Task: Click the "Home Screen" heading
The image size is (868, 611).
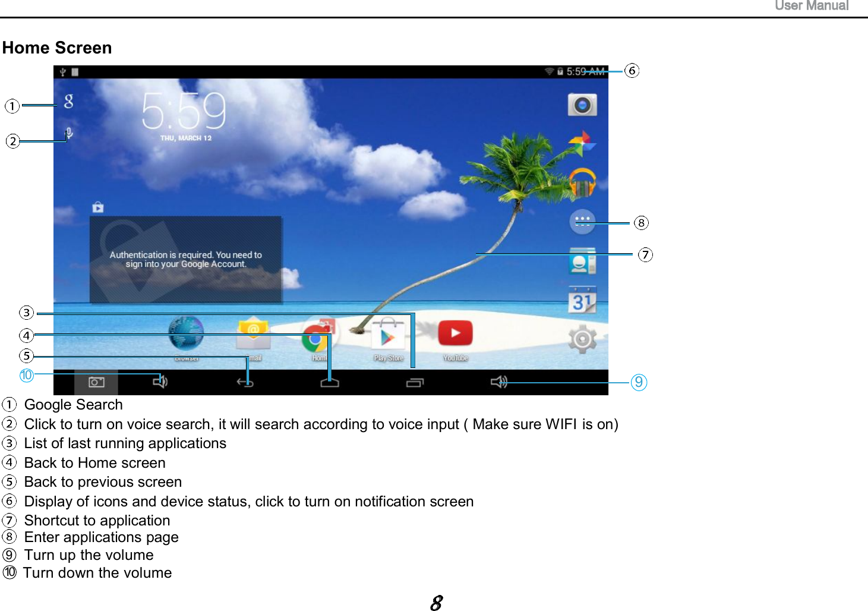Action: point(57,48)
